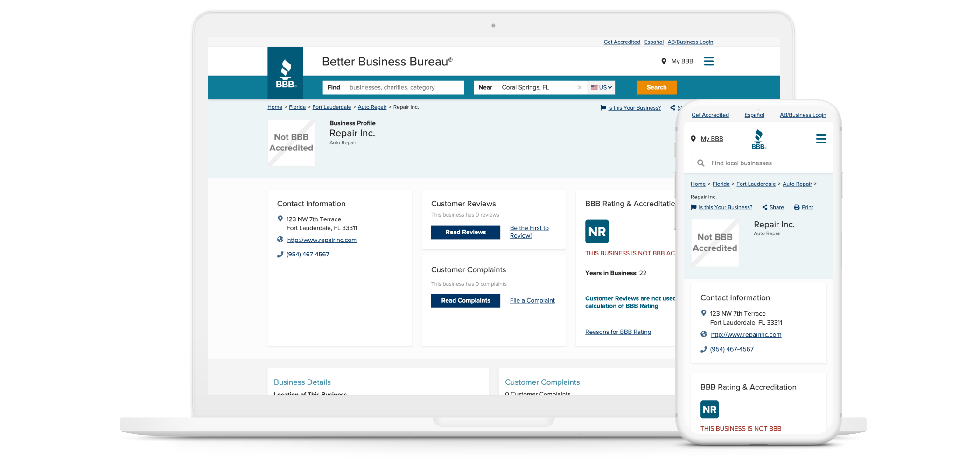Viewport: 980px width, 467px height.
Task: Click Get Accredited link on phone
Action: 710,115
